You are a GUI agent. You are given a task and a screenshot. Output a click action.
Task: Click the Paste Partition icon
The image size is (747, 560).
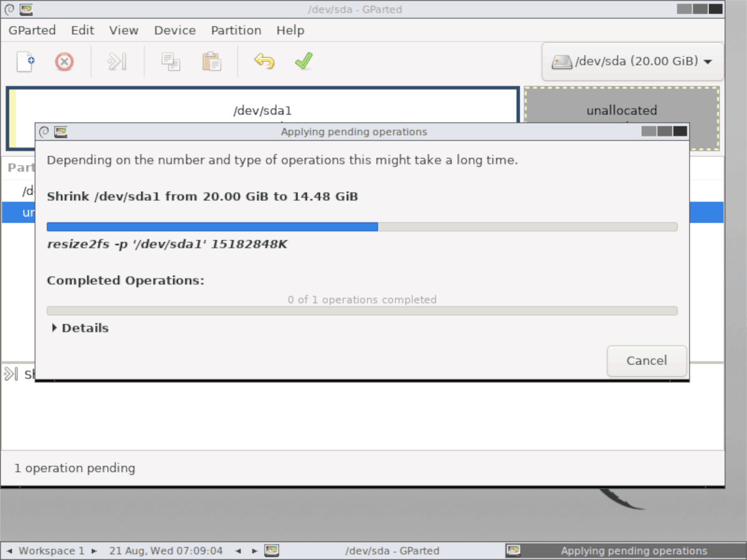(x=211, y=62)
